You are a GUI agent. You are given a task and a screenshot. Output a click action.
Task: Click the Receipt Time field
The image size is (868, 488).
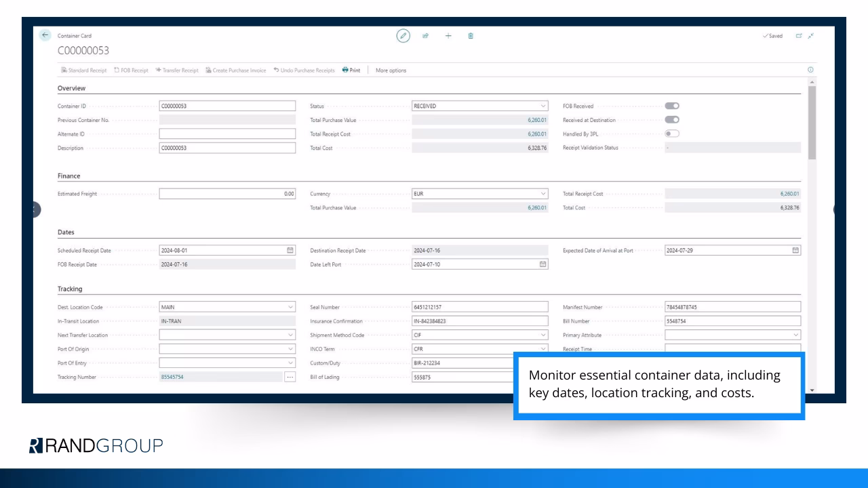(732, 348)
